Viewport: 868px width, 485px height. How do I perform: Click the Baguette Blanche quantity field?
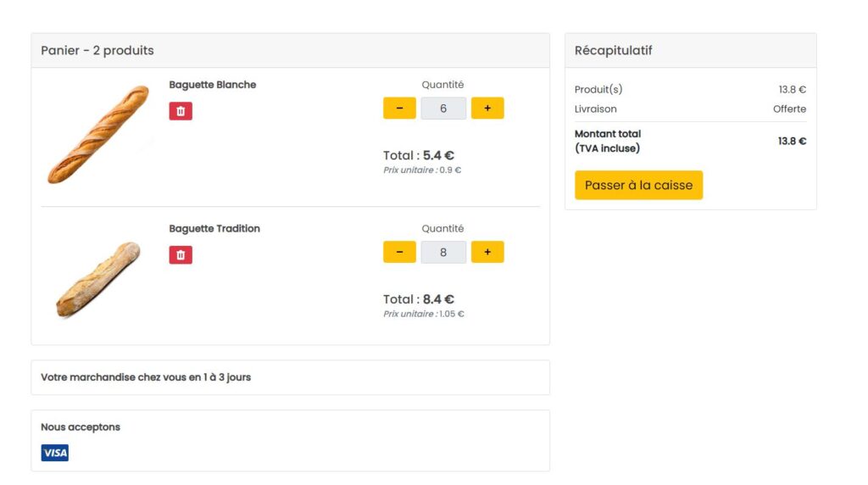click(x=443, y=109)
